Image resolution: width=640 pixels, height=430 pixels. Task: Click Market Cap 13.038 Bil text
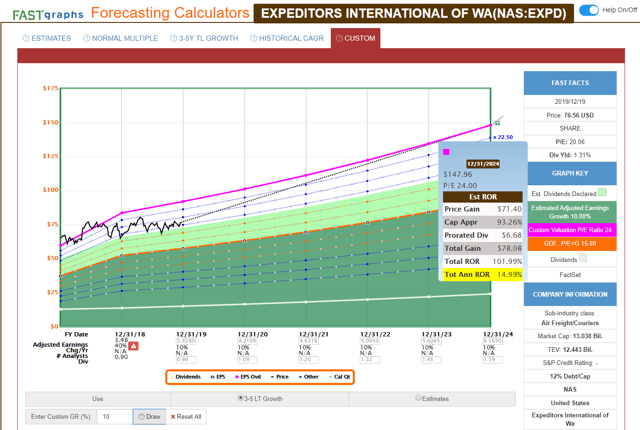point(570,336)
